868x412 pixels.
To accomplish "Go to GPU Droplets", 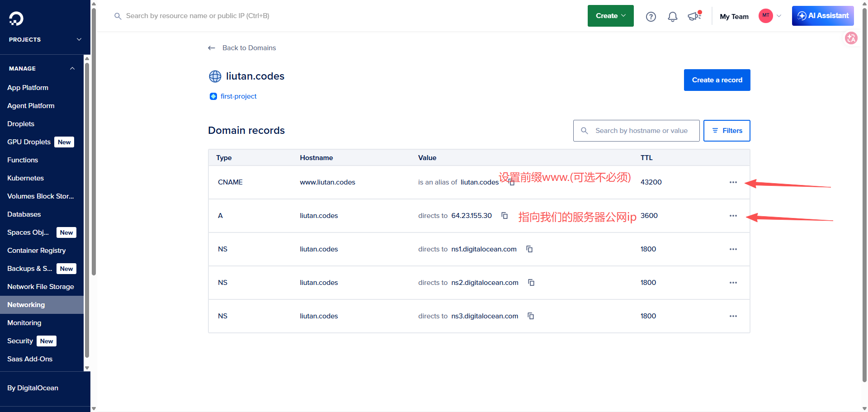I will 29,142.
